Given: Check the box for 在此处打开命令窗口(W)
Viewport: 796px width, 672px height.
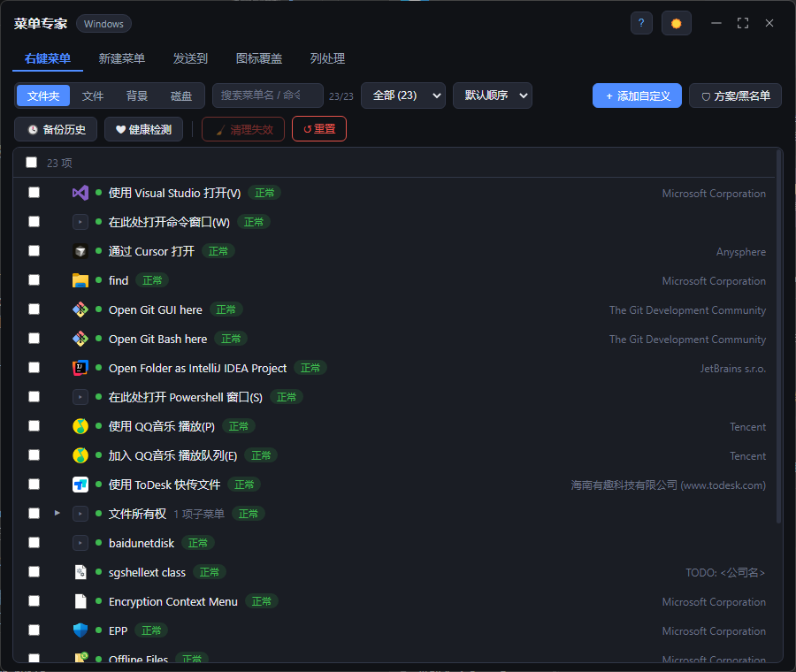Looking at the screenshot, I should (34, 222).
